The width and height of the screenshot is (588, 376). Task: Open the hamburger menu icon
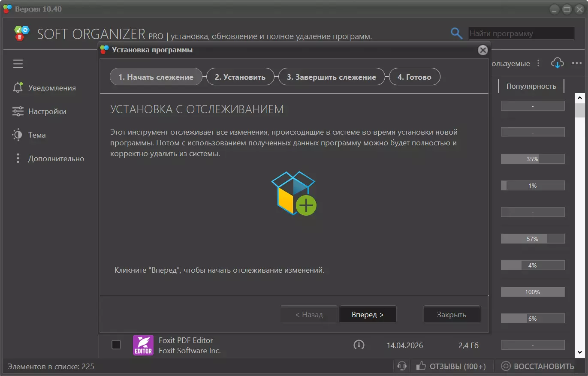coord(18,64)
